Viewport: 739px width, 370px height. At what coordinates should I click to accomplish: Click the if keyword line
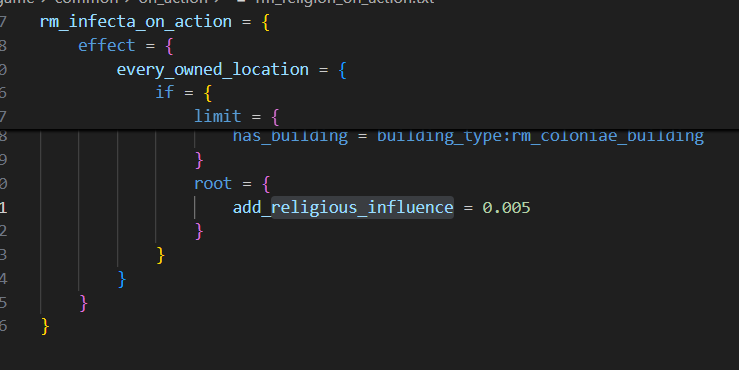pyautogui.click(x=164, y=92)
